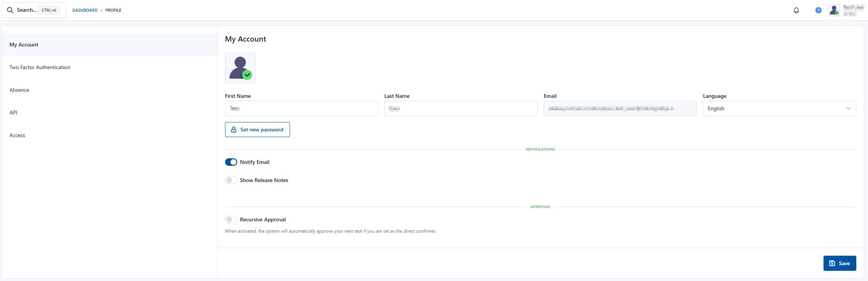Click the magnifier search icon
The width and height of the screenshot is (868, 281).
10,10
